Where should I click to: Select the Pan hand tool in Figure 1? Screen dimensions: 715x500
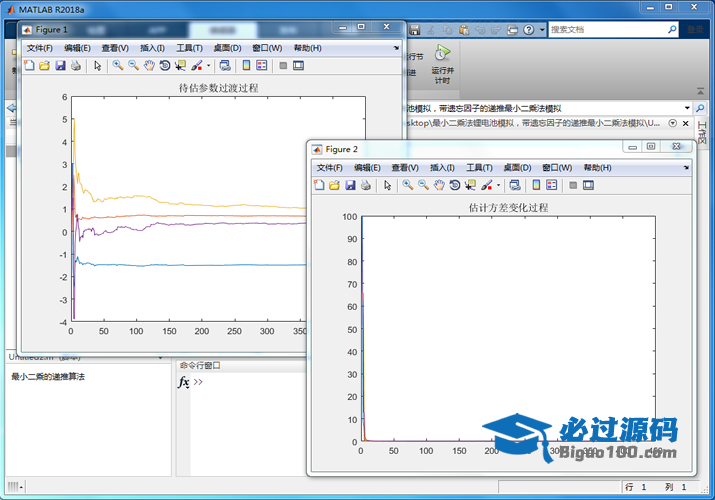point(149,66)
